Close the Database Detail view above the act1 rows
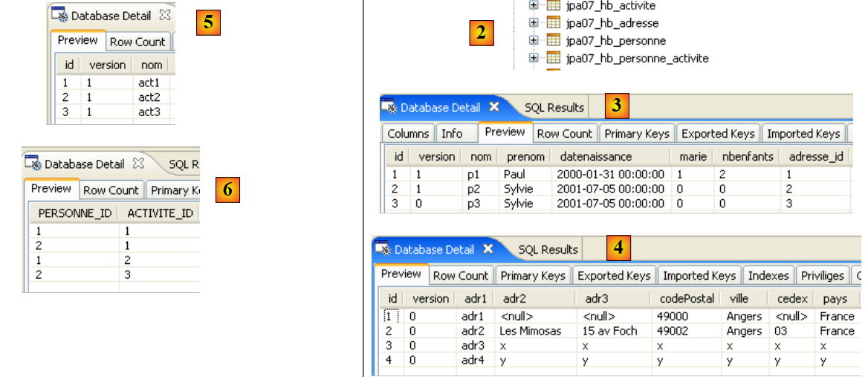 click(x=165, y=15)
